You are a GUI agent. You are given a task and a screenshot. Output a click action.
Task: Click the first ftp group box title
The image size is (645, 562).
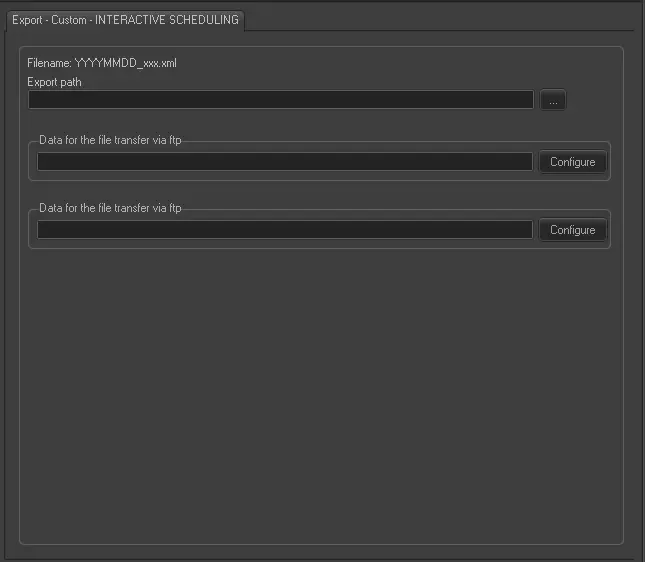coord(110,140)
